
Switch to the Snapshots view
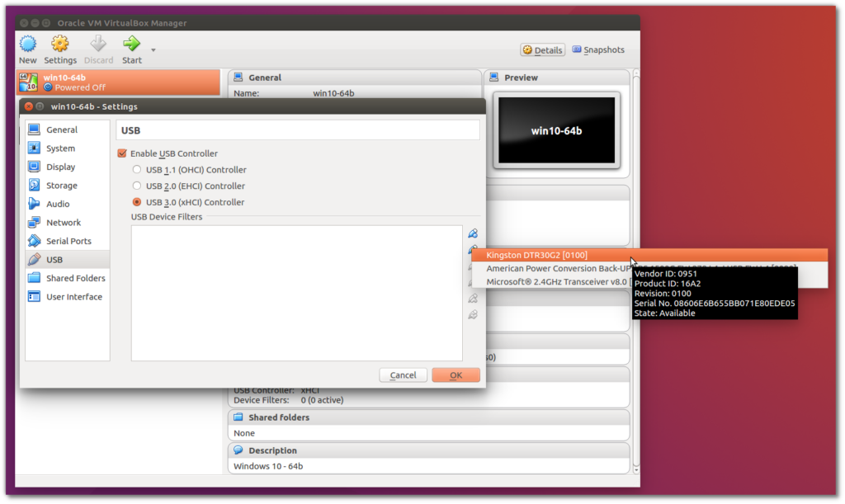click(597, 49)
